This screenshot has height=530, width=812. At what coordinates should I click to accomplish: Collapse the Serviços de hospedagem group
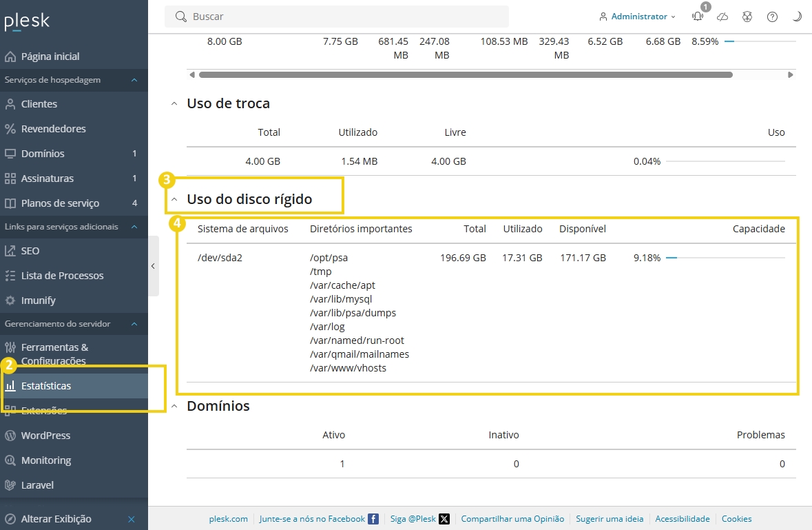click(x=134, y=80)
